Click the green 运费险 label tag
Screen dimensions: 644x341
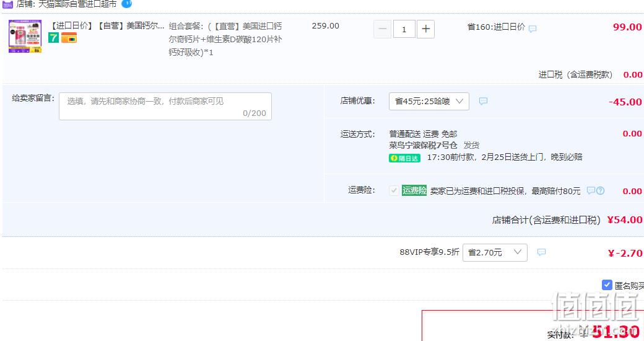click(x=414, y=190)
